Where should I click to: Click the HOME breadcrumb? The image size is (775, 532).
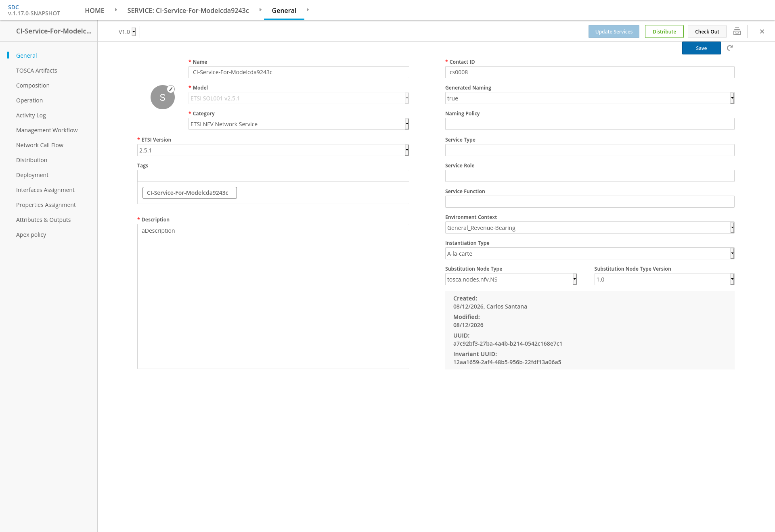click(x=94, y=10)
